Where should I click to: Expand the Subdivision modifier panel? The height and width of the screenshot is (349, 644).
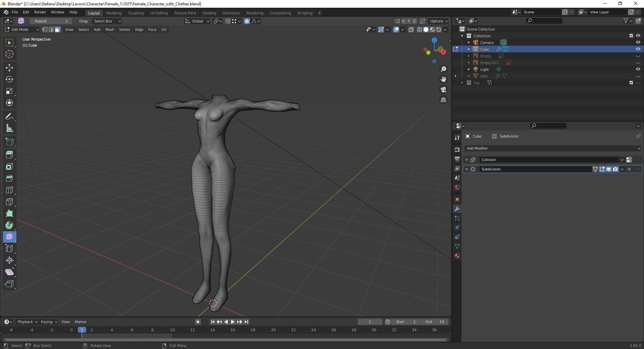pos(467,169)
